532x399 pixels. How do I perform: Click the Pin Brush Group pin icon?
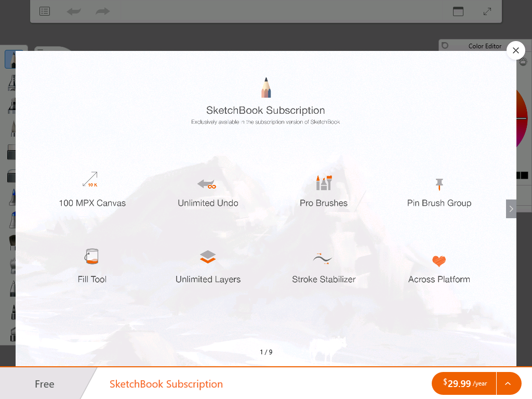pyautogui.click(x=439, y=184)
